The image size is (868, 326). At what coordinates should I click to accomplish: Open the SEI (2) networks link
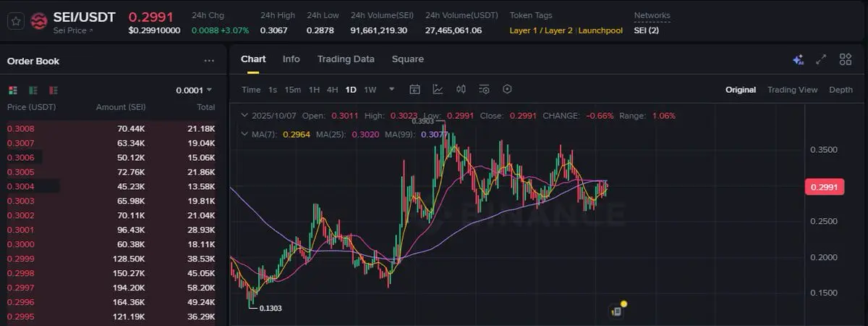tap(646, 30)
